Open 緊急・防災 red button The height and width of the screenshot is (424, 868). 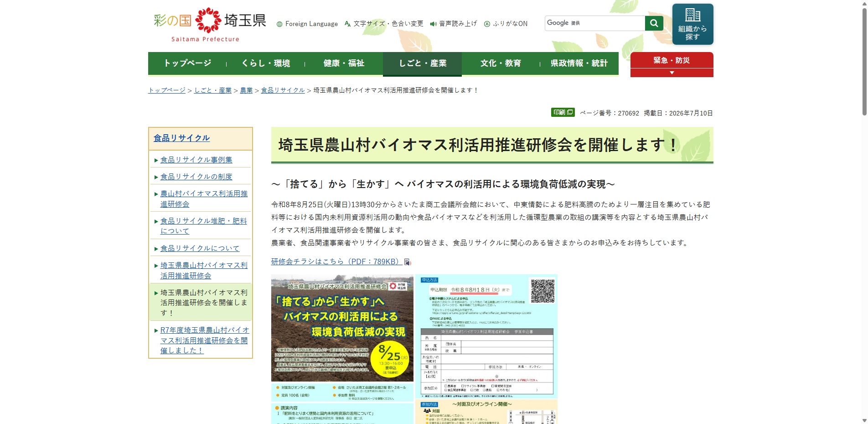coord(672,60)
